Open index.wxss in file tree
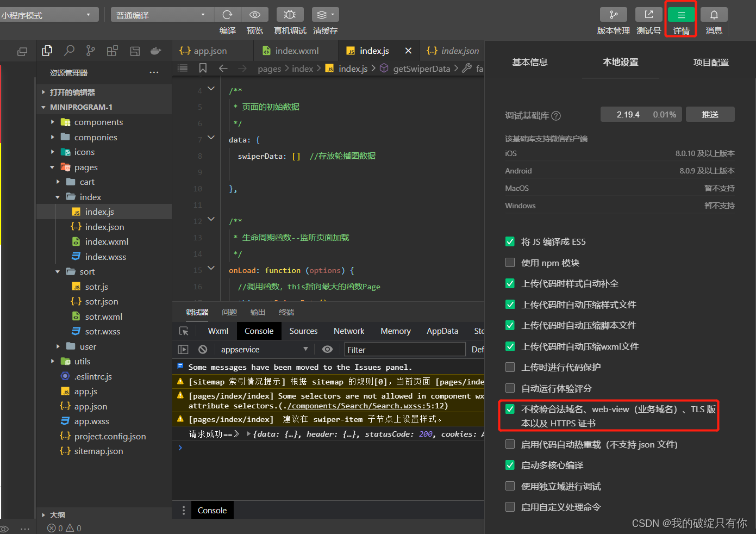 click(105, 257)
